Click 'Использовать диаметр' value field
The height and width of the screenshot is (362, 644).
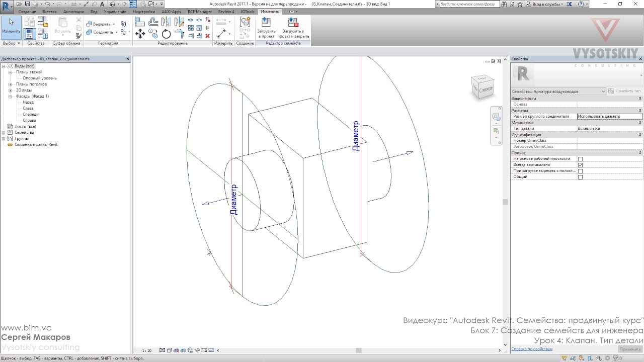610,117
